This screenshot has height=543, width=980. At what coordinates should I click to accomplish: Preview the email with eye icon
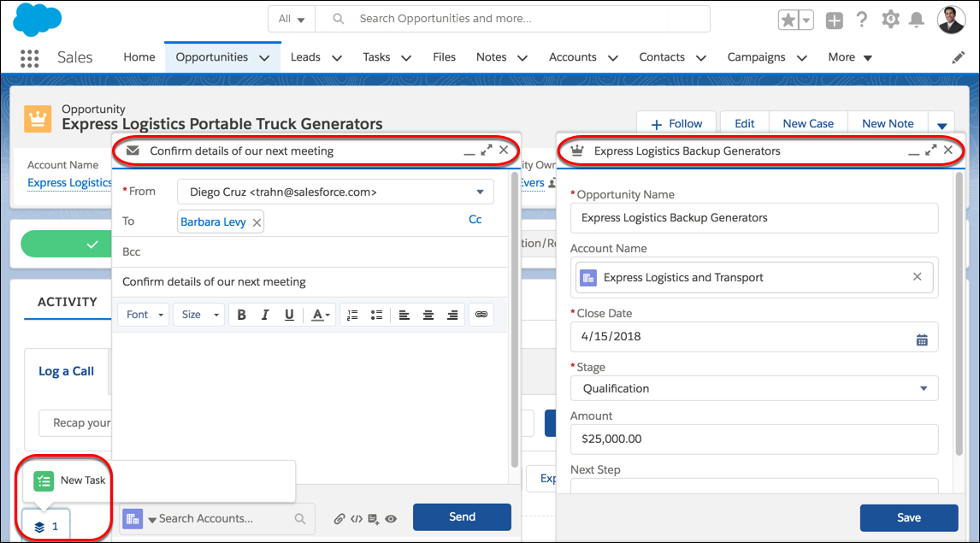[392, 519]
